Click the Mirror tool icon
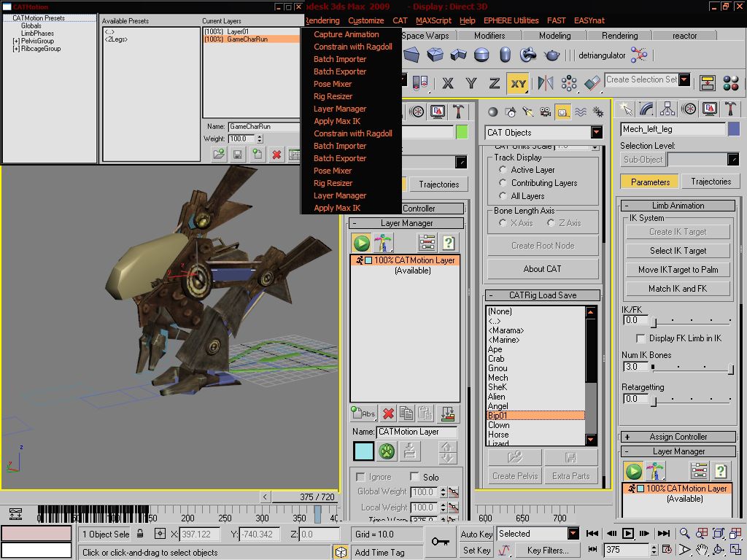 click(x=546, y=84)
